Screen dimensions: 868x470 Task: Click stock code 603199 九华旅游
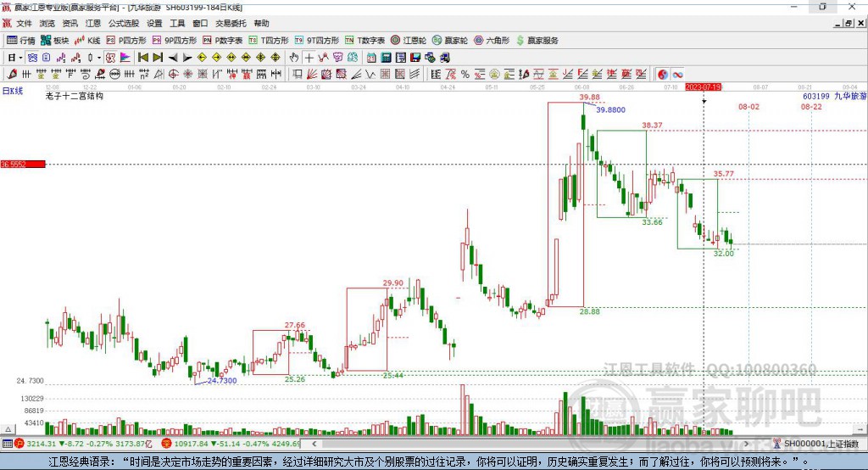coord(834,96)
